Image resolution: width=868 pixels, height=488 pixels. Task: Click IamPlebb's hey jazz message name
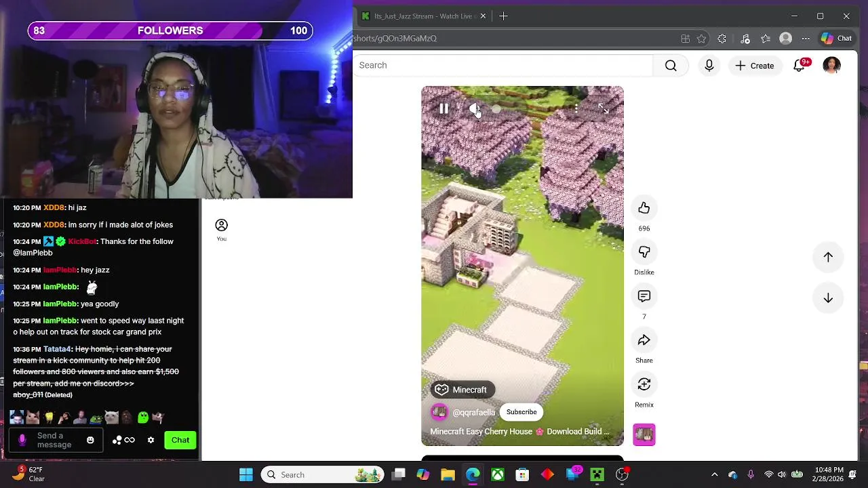pyautogui.click(x=60, y=270)
